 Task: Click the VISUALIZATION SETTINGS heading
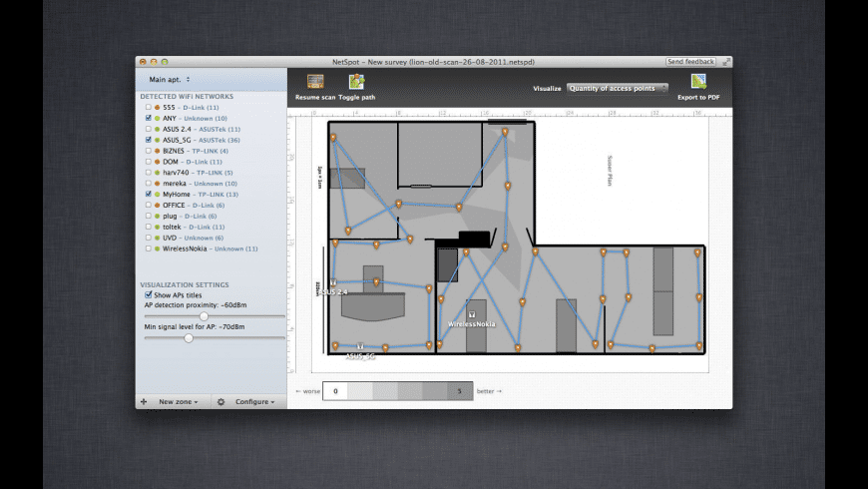click(x=185, y=284)
